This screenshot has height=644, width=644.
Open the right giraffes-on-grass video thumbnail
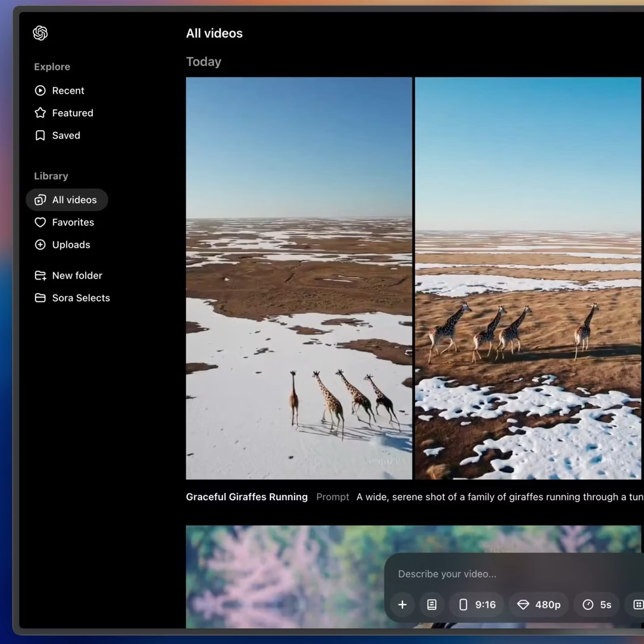528,278
